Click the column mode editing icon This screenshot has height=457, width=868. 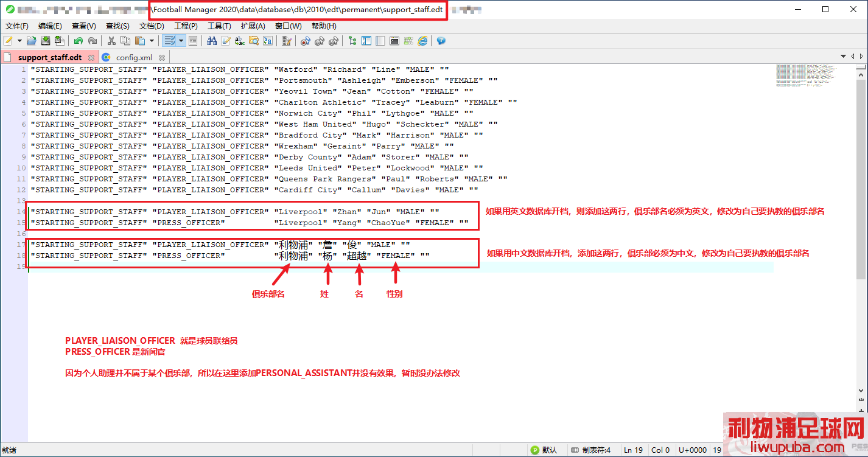(x=287, y=41)
